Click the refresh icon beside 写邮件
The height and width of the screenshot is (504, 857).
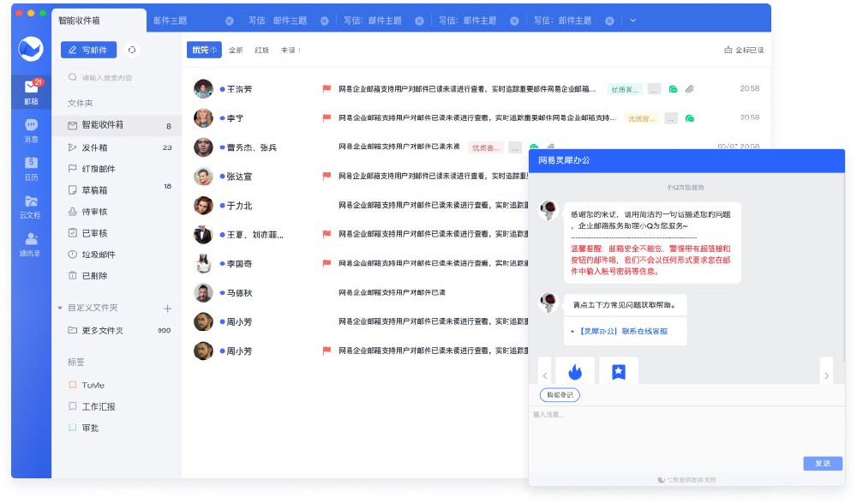coord(131,50)
